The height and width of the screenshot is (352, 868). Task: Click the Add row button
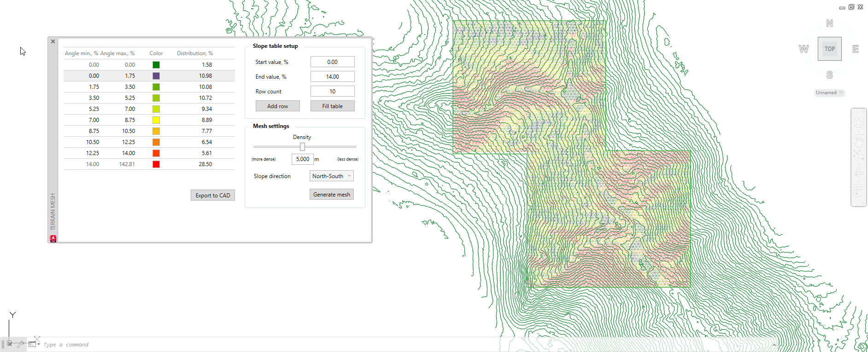coord(278,106)
